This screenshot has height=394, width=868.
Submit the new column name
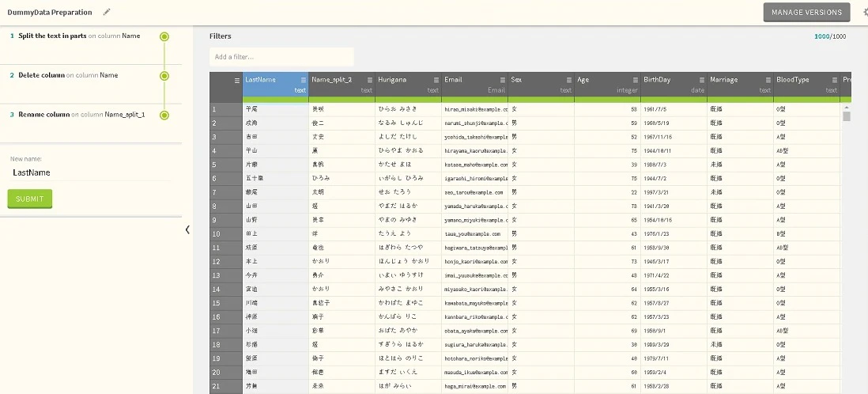coord(30,199)
